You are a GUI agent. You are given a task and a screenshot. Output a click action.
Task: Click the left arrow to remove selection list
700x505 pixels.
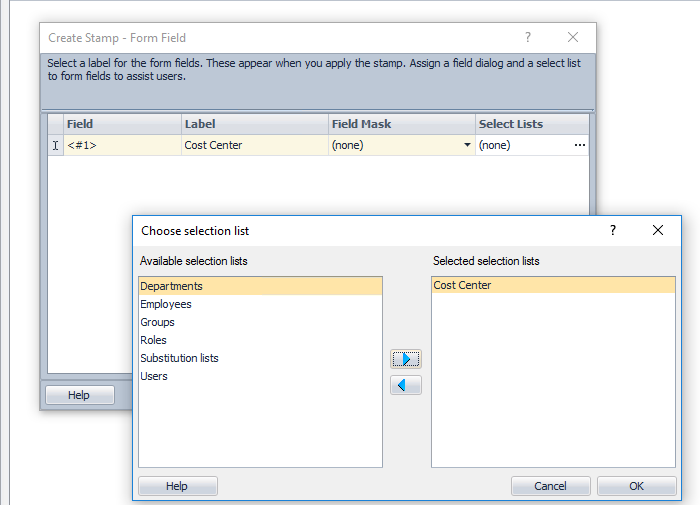tap(406, 385)
